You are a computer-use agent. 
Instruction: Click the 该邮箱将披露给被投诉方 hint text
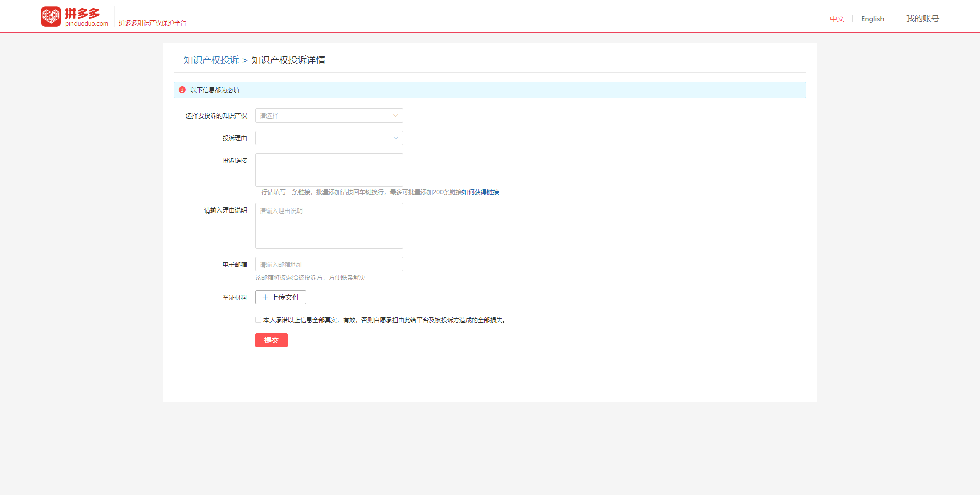[x=310, y=278]
